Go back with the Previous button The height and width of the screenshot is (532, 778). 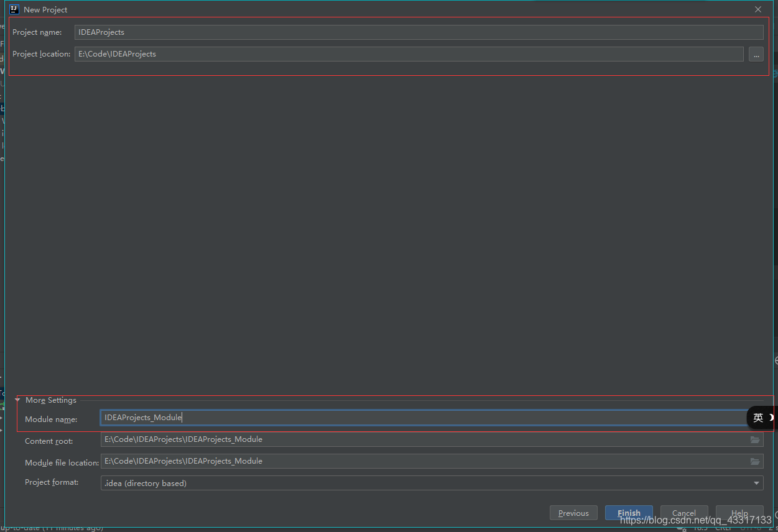pos(573,513)
